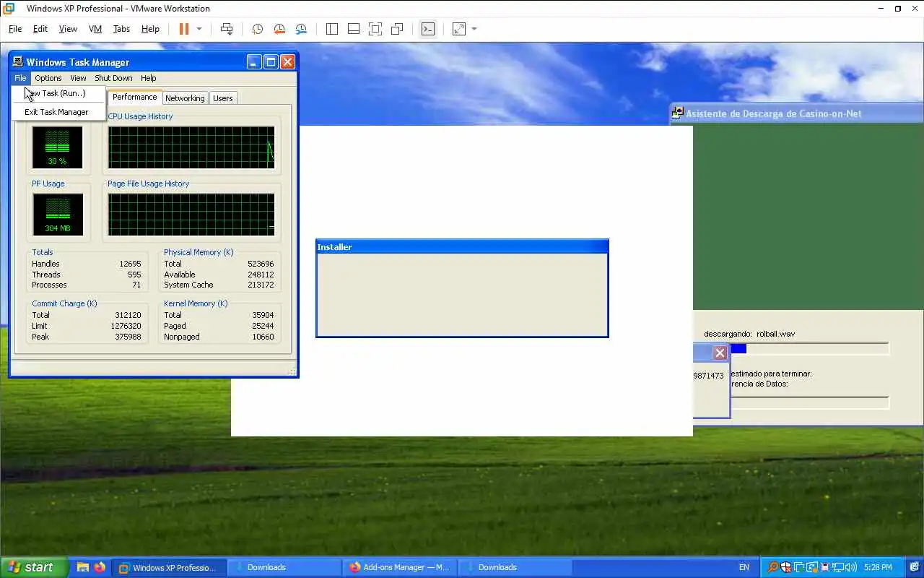The height and width of the screenshot is (578, 924).
Task: Click the Task Manager title bar icon
Action: point(18,62)
